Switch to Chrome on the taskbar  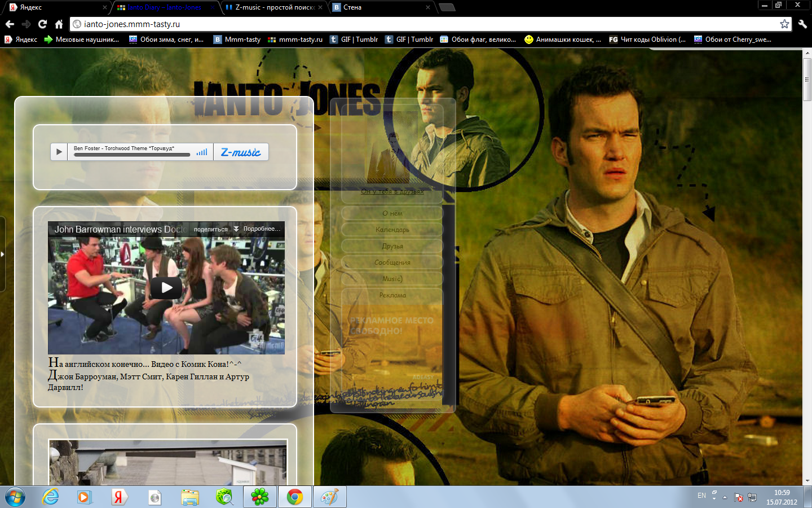click(295, 497)
